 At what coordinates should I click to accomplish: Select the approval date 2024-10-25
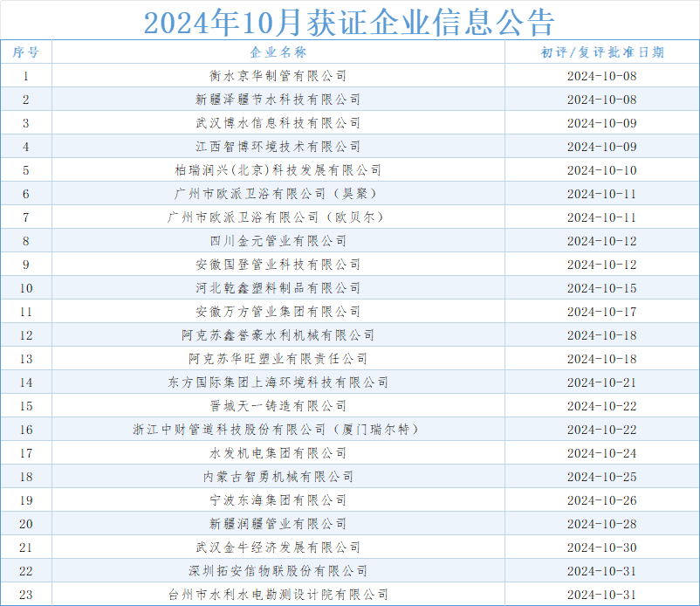pos(602,477)
